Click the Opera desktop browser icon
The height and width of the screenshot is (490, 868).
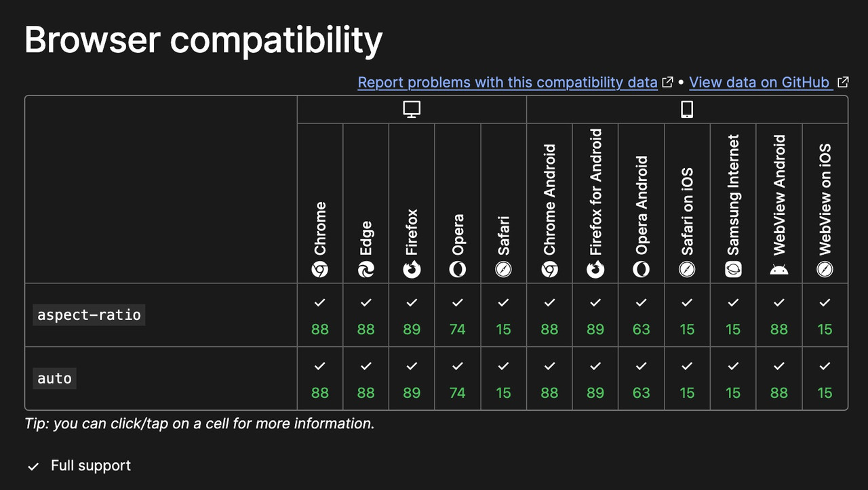458,270
